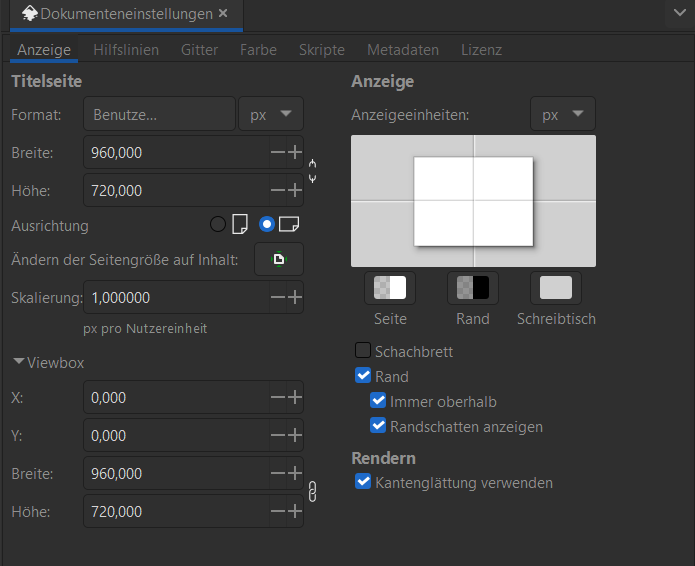Screen dimensions: 695x566
Task: Decrease Viewbox Breite with minus button
Action: (278, 473)
